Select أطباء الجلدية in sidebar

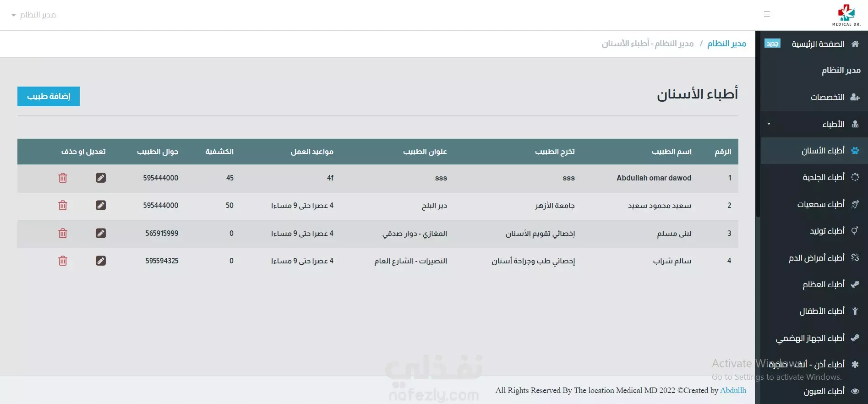[x=823, y=177]
